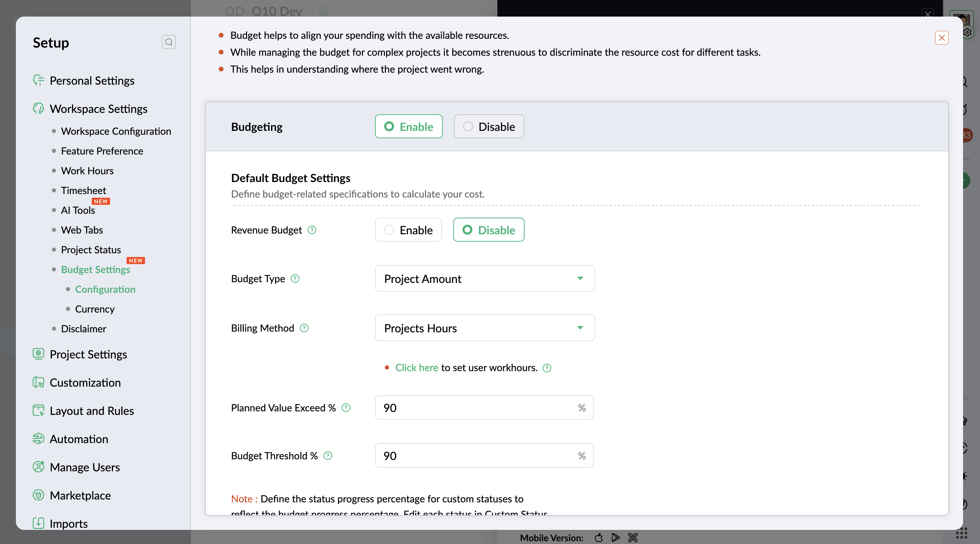Expand Project Settings section in sidebar
Screen dimensions: 980x544
pyautogui.click(x=88, y=354)
